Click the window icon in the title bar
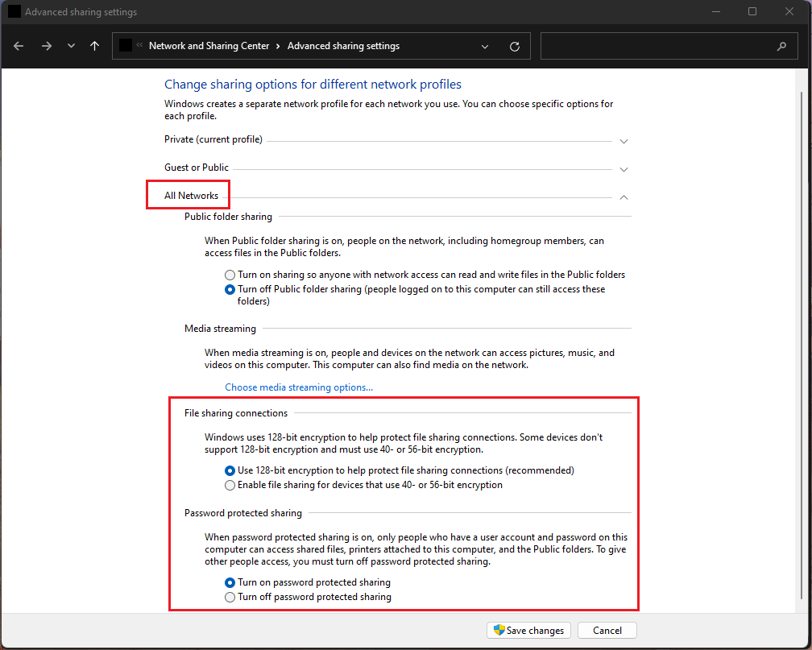Viewport: 812px width, 650px height. [14, 11]
